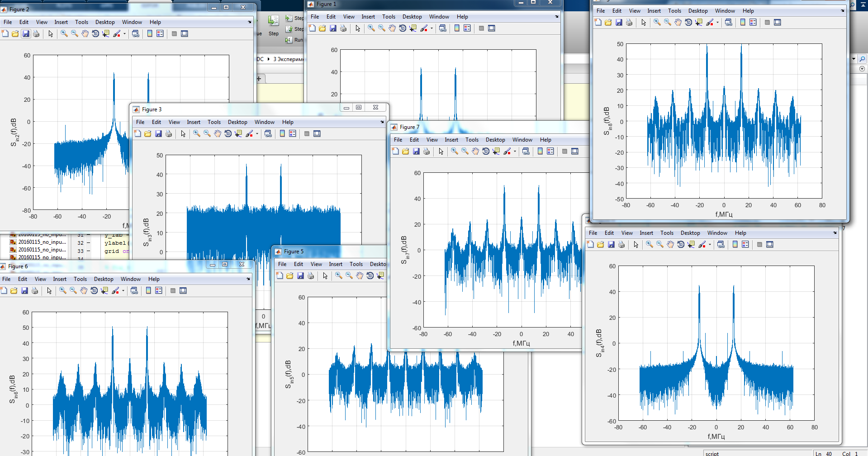The width and height of the screenshot is (868, 456).
Task: Toggle Insert Colorbar in Figure 1 toolbar
Action: pyautogui.click(x=457, y=28)
